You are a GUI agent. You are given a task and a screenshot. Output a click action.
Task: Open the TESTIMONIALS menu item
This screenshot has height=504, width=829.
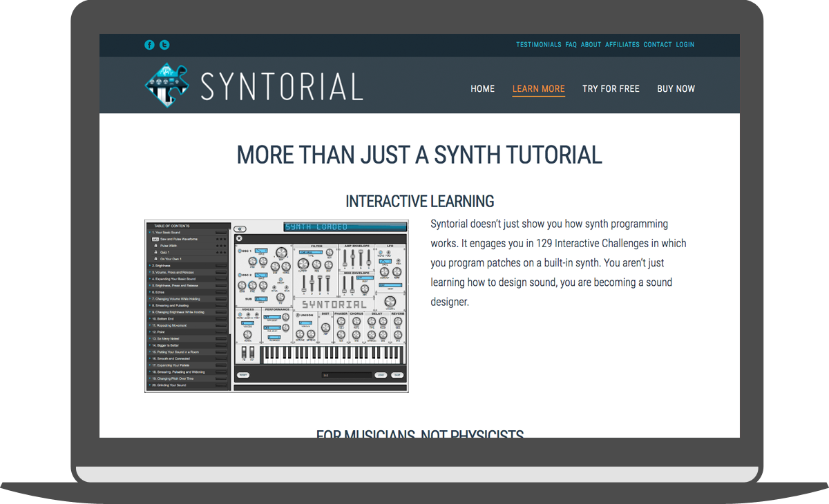tap(539, 44)
